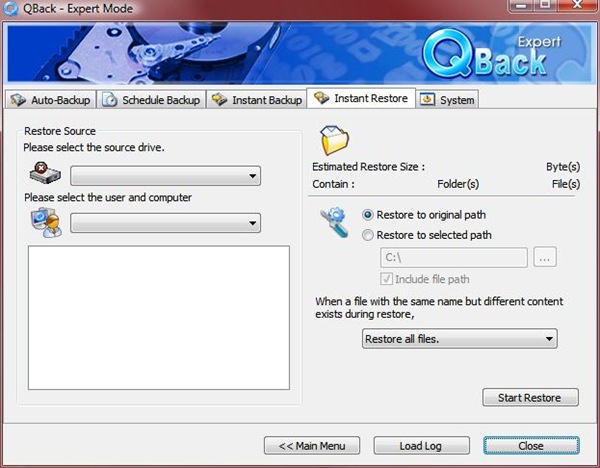Select Restore to selected path option
600x468 pixels.
369,236
